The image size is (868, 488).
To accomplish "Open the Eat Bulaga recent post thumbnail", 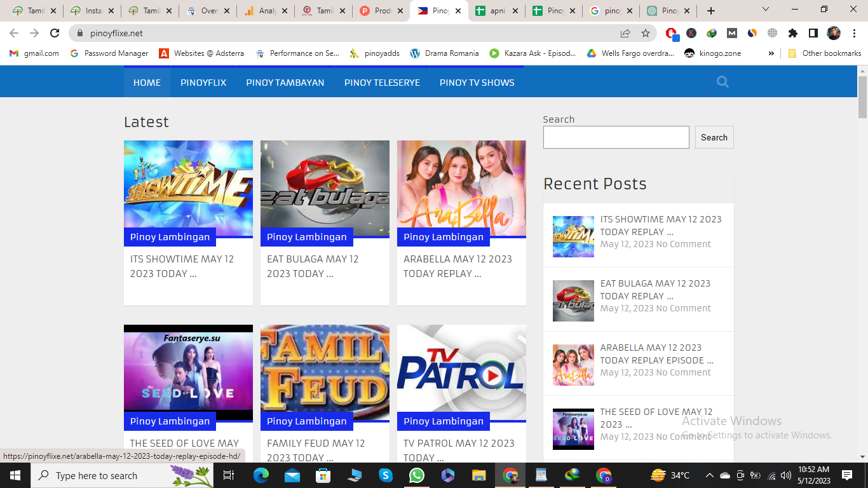I will pos(573,301).
